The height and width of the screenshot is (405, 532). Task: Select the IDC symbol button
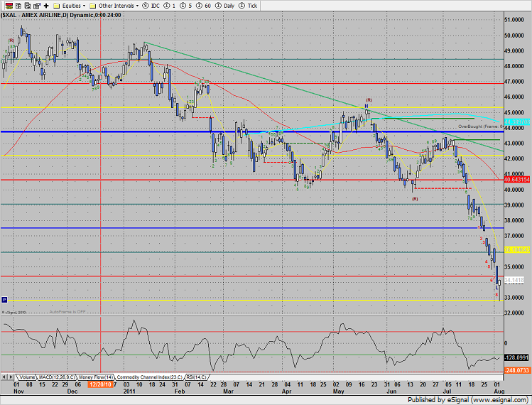(151, 6)
